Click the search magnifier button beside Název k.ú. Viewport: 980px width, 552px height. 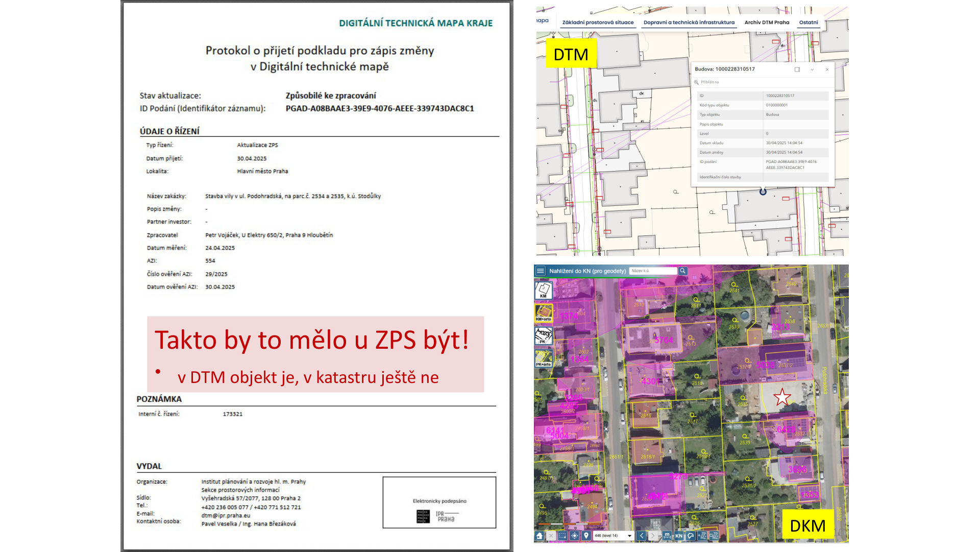(x=683, y=271)
